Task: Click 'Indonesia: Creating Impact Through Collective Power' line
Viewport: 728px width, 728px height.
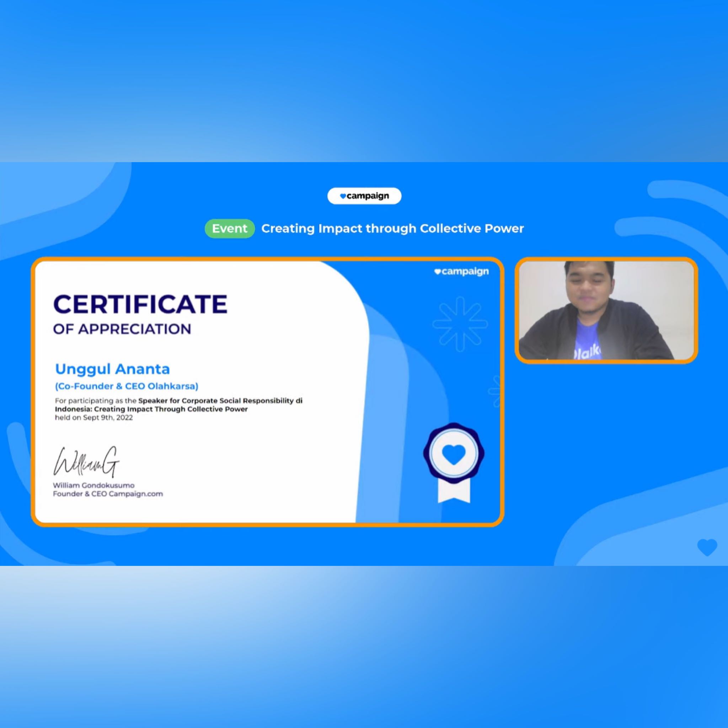Action: (x=151, y=409)
